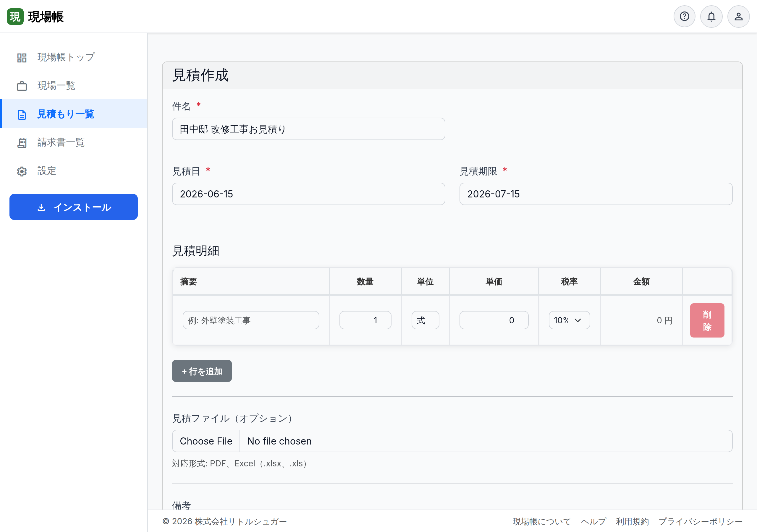Click the red 削除 row button
The image size is (757, 532).
coord(707,320)
